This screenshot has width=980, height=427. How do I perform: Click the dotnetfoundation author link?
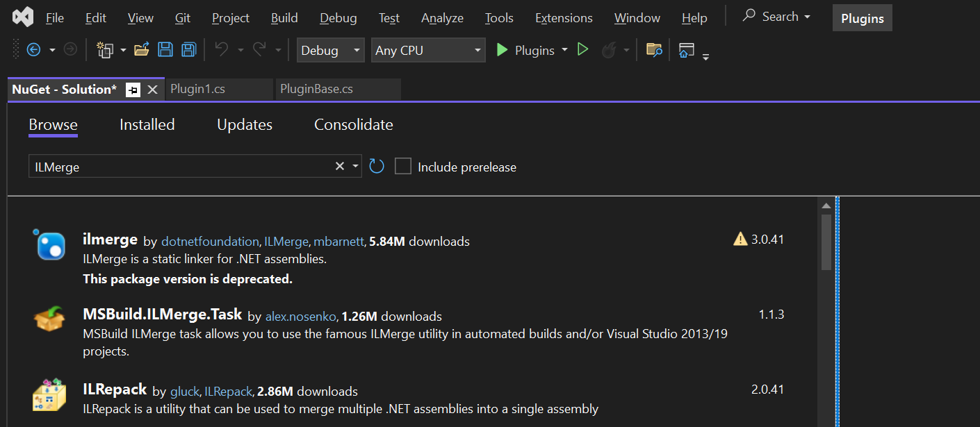(x=210, y=242)
